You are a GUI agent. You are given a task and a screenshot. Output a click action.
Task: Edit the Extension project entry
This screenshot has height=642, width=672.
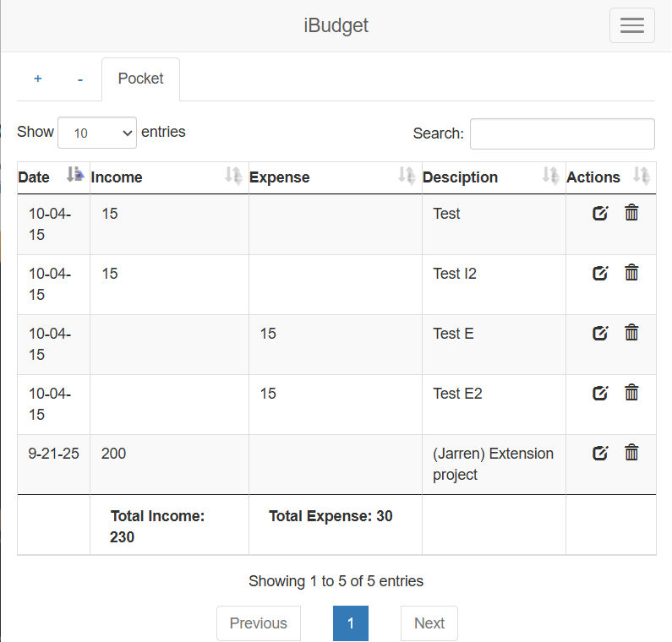[x=600, y=453]
